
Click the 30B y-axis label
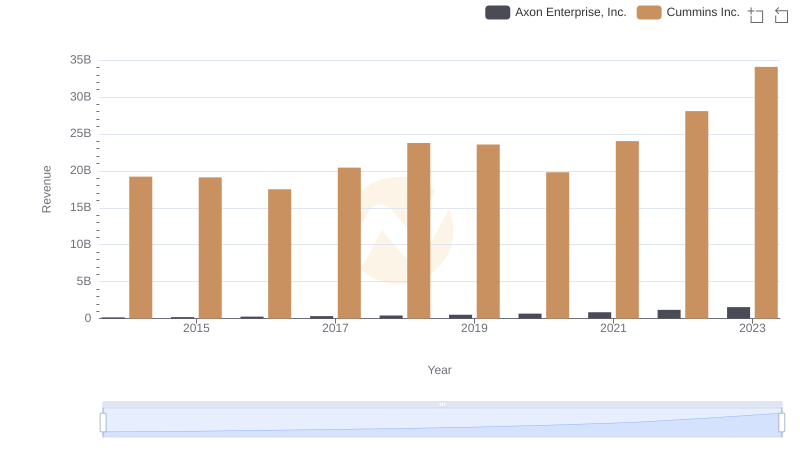click(81, 97)
